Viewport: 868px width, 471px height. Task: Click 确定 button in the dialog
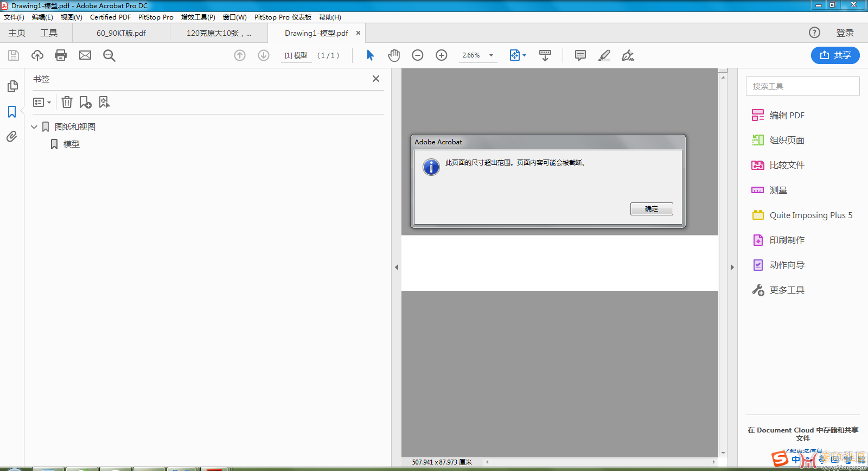[x=651, y=209]
